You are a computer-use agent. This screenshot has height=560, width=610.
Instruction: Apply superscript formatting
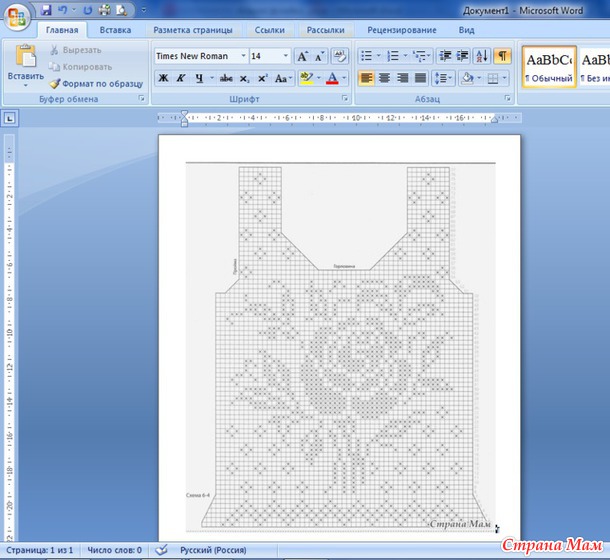tap(263, 78)
